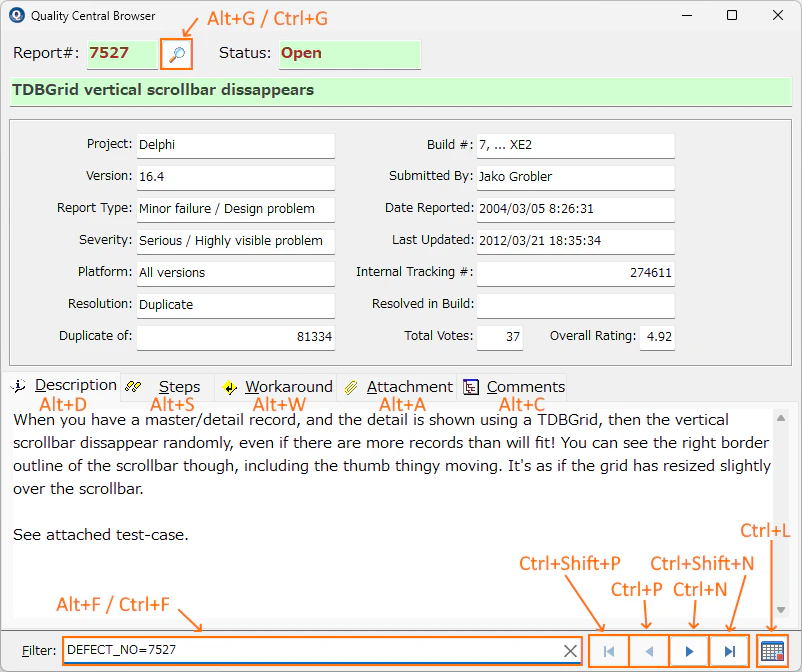Viewport: 802px width, 672px height.
Task: Click Duplicate of value '81334'
Action: 236,337
